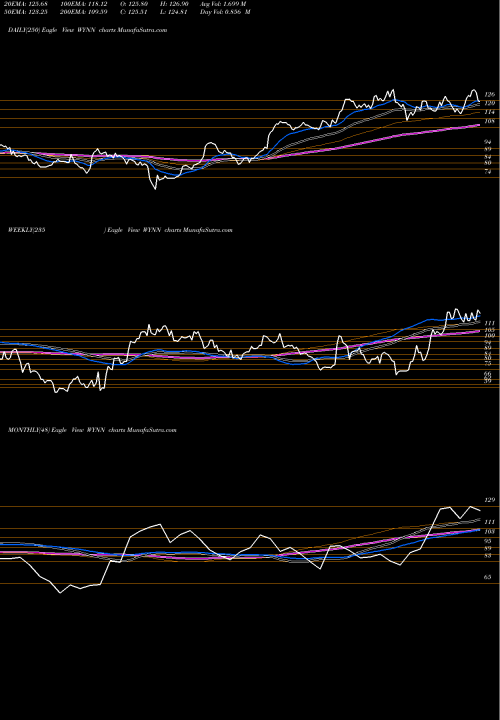
Task: Click the 129 price label on monthly chart
Action: click(x=490, y=500)
